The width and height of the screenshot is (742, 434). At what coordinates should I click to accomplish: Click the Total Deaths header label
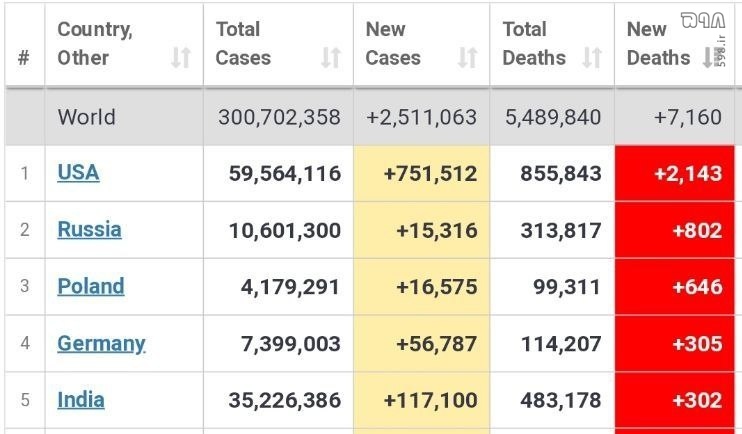tap(534, 44)
